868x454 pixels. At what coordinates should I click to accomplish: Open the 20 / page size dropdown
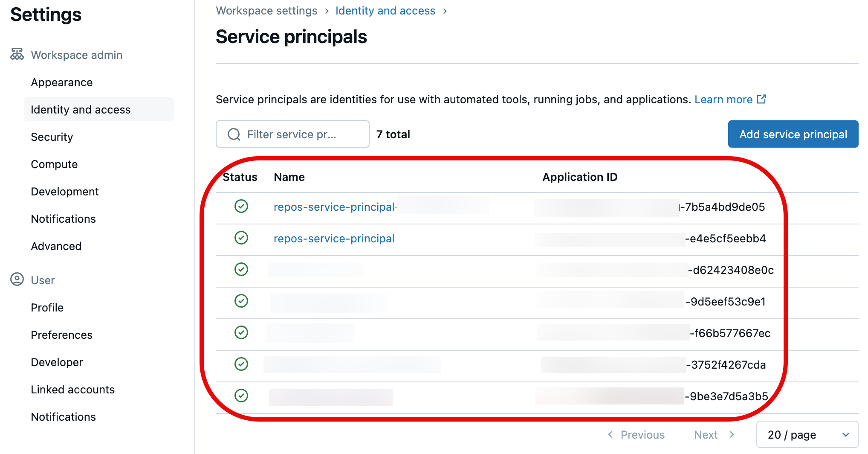coord(807,435)
